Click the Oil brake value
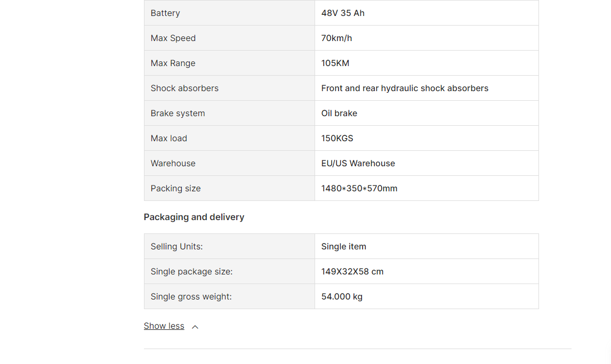The image size is (611, 364). click(339, 113)
